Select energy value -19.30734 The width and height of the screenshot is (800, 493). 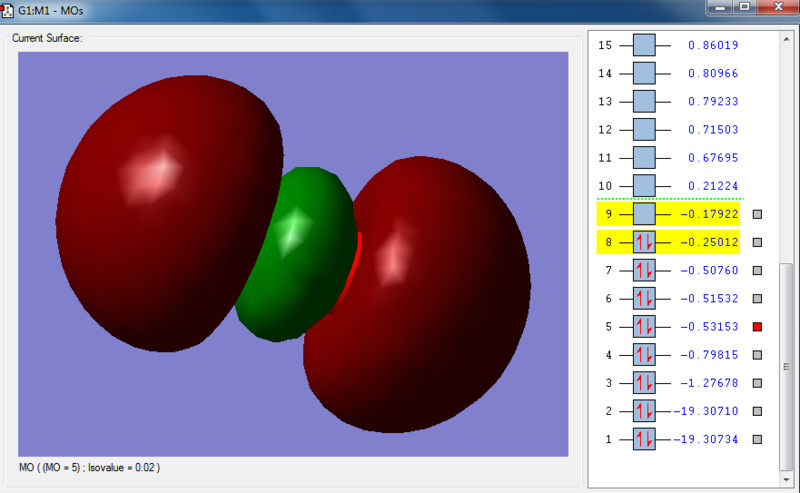click(x=706, y=439)
